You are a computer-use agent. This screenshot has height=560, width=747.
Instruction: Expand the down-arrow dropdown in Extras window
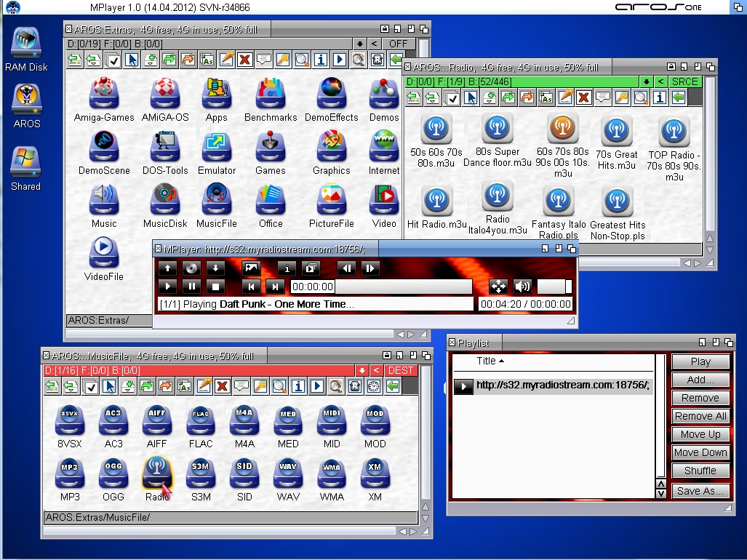tap(359, 44)
